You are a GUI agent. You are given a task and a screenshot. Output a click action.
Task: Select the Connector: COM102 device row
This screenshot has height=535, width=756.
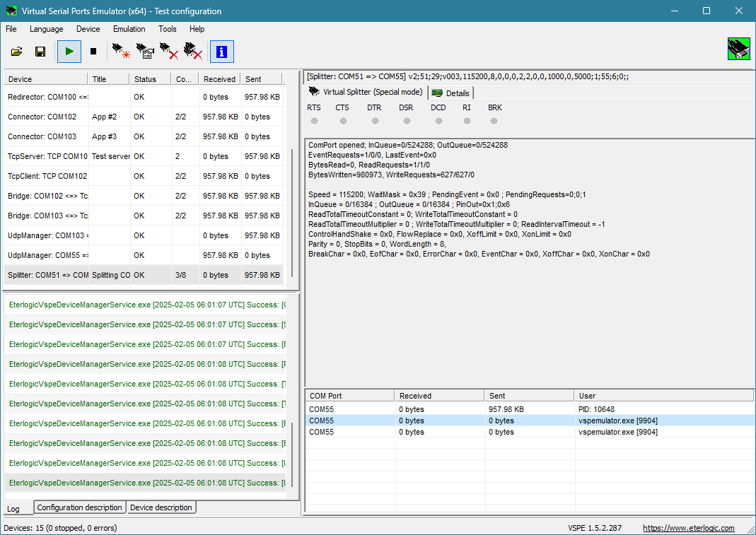click(144, 117)
